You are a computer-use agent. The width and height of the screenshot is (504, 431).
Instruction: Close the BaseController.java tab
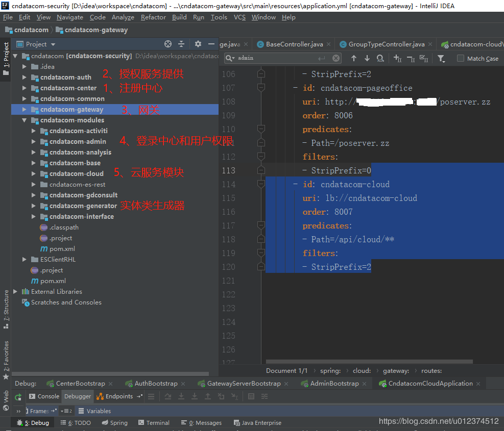click(328, 44)
